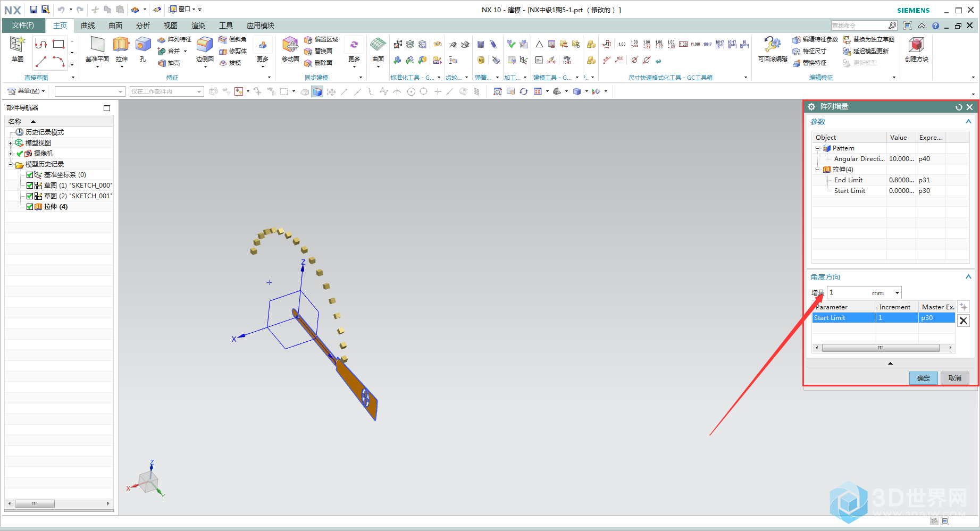
Task: Switch to the 视图 tab
Action: [171, 26]
